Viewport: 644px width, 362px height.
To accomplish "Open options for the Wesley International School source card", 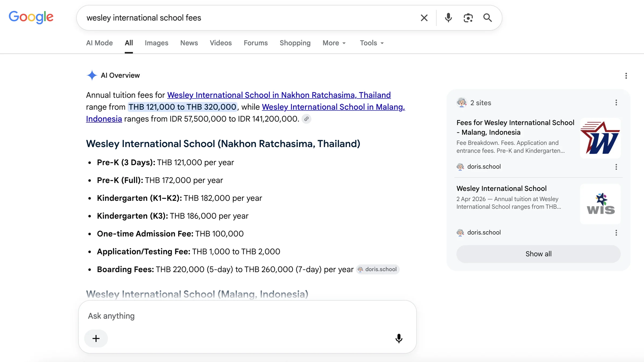I will [x=616, y=233].
